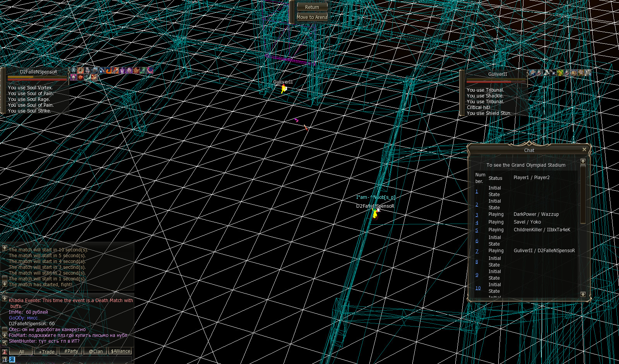Open stadium number 7 GuliverII match link
The width and height of the screenshot is (619, 364).
(x=477, y=251)
